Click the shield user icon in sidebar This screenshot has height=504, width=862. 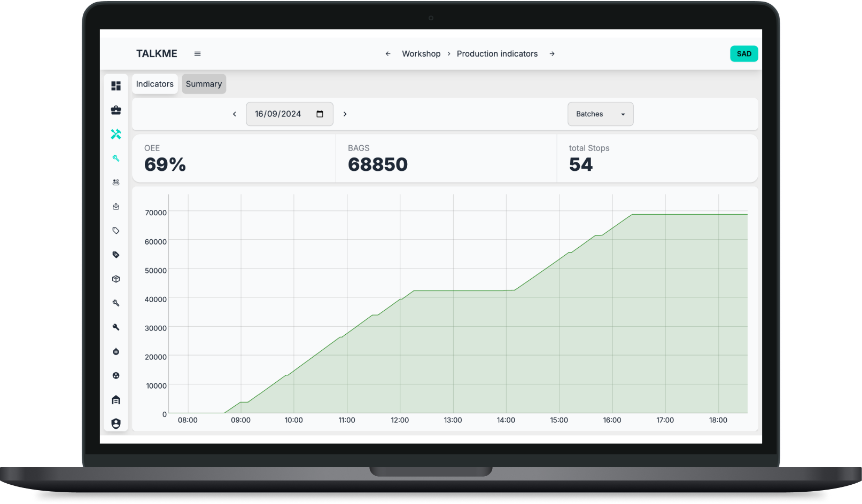pos(116,423)
